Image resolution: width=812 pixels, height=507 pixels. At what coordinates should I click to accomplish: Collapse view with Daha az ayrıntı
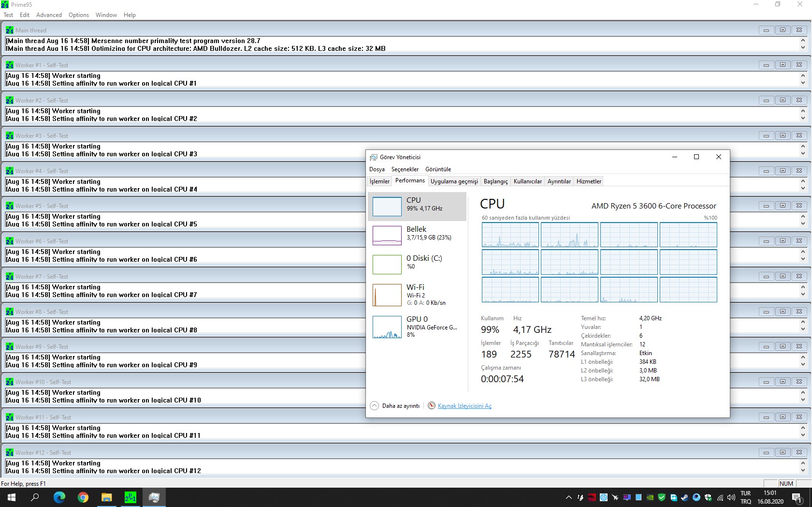click(395, 406)
